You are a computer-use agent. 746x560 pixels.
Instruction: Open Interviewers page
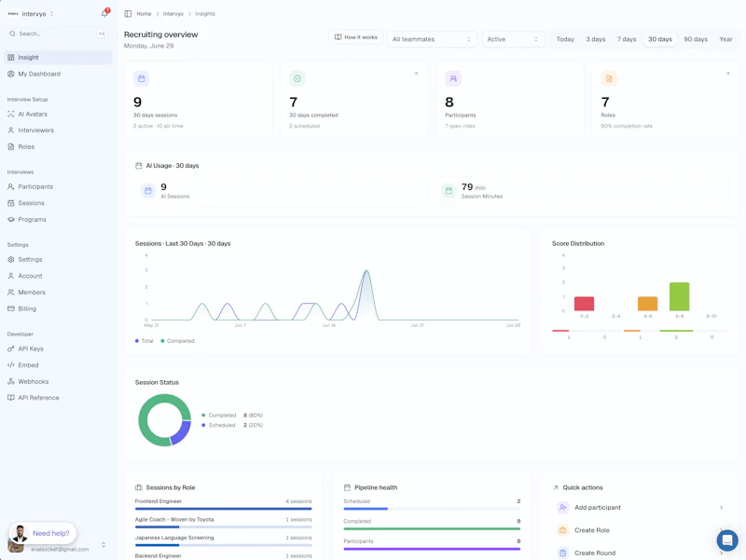pos(35,130)
